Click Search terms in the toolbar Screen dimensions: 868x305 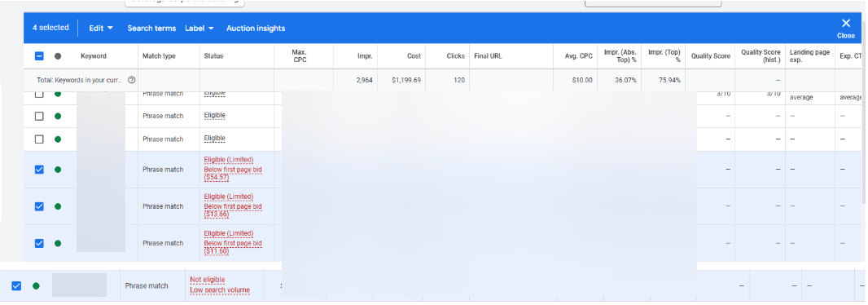pyautogui.click(x=151, y=29)
